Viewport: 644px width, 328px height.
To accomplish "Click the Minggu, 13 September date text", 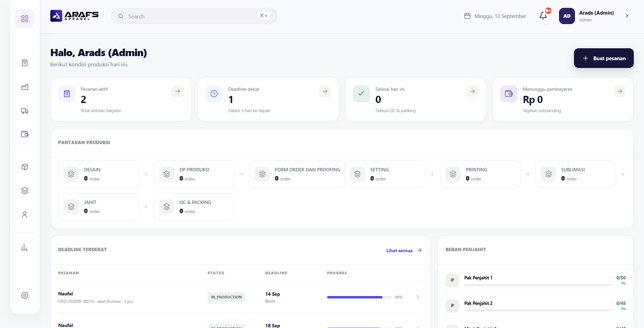I will click(x=500, y=16).
